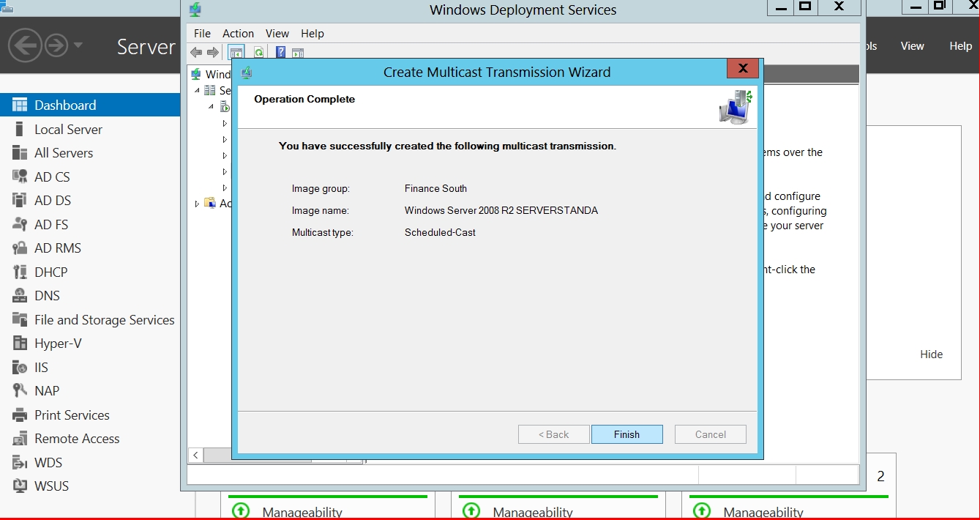Click the wizard title bar system icon

point(246,72)
